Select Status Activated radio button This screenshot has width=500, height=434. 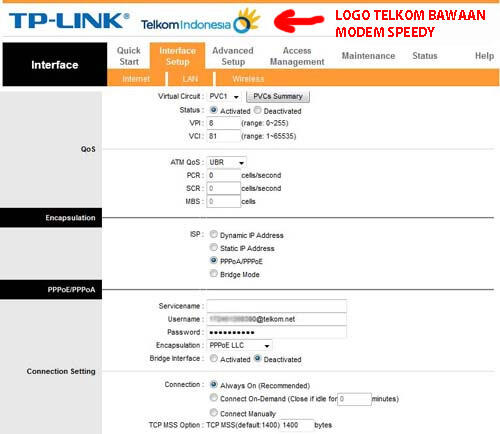pyautogui.click(x=214, y=110)
